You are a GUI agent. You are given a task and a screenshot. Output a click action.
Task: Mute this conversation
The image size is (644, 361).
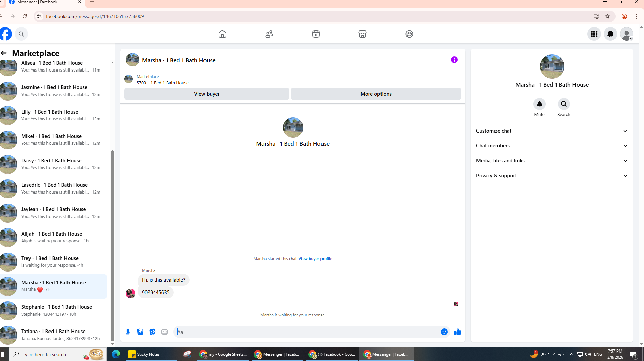point(539,104)
